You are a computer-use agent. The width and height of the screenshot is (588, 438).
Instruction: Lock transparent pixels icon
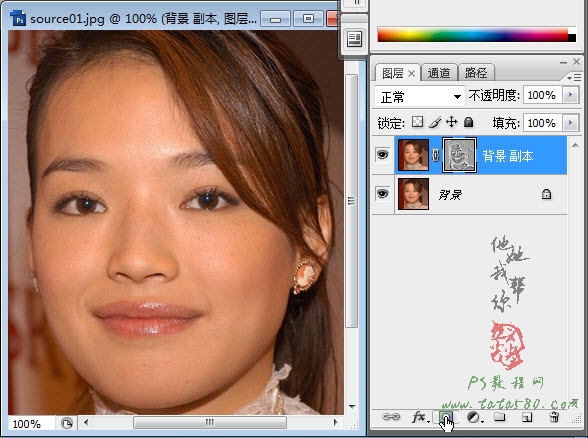click(x=417, y=122)
